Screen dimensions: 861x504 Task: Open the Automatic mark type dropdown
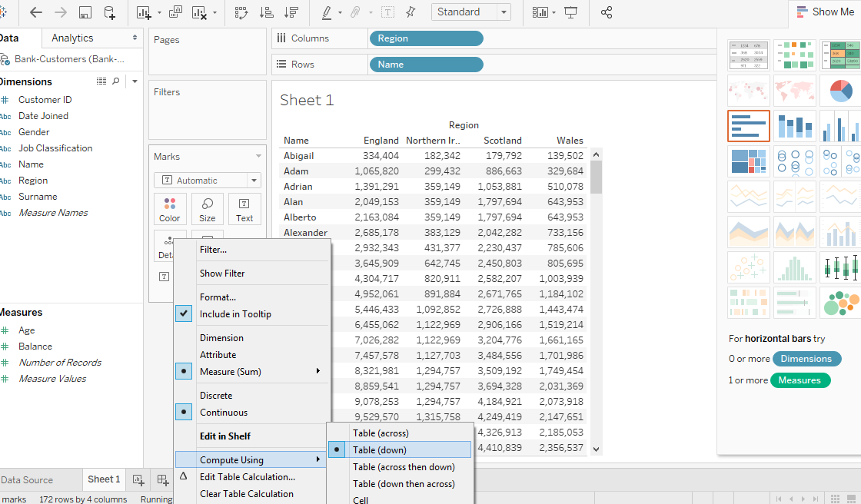208,181
